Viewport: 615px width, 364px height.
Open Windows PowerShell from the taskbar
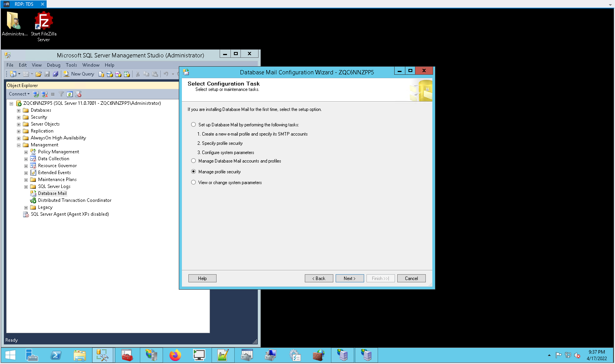pyautogui.click(x=56, y=355)
